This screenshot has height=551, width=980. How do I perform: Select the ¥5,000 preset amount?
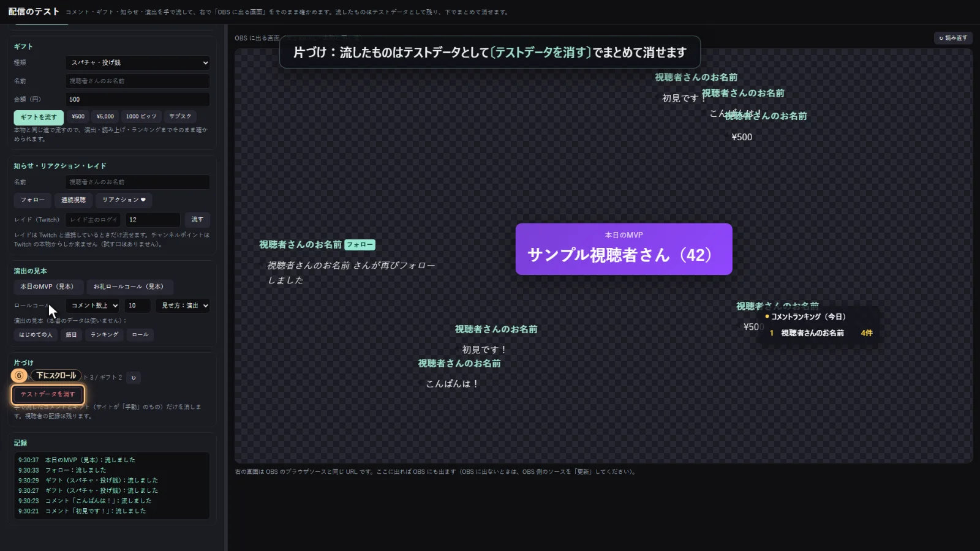105,116
